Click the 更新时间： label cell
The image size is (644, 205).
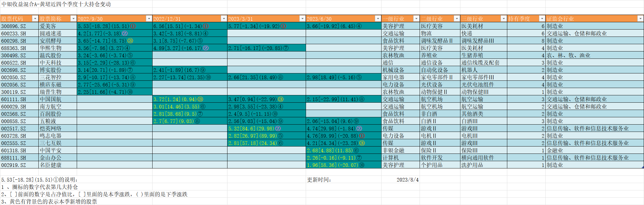point(343,180)
